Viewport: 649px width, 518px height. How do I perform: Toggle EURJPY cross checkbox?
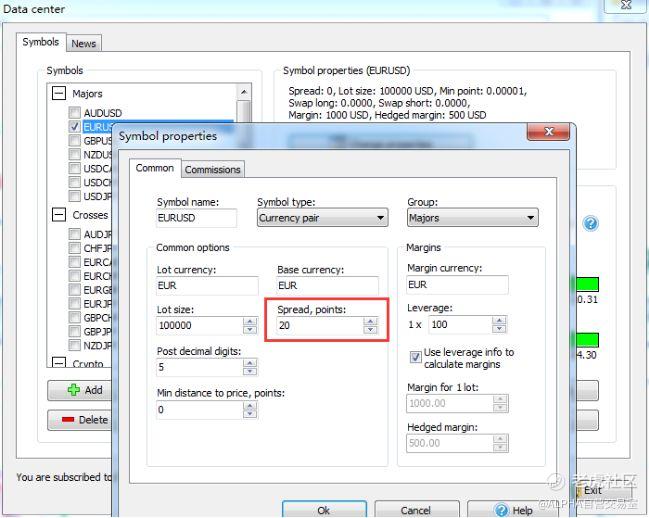tap(75, 304)
